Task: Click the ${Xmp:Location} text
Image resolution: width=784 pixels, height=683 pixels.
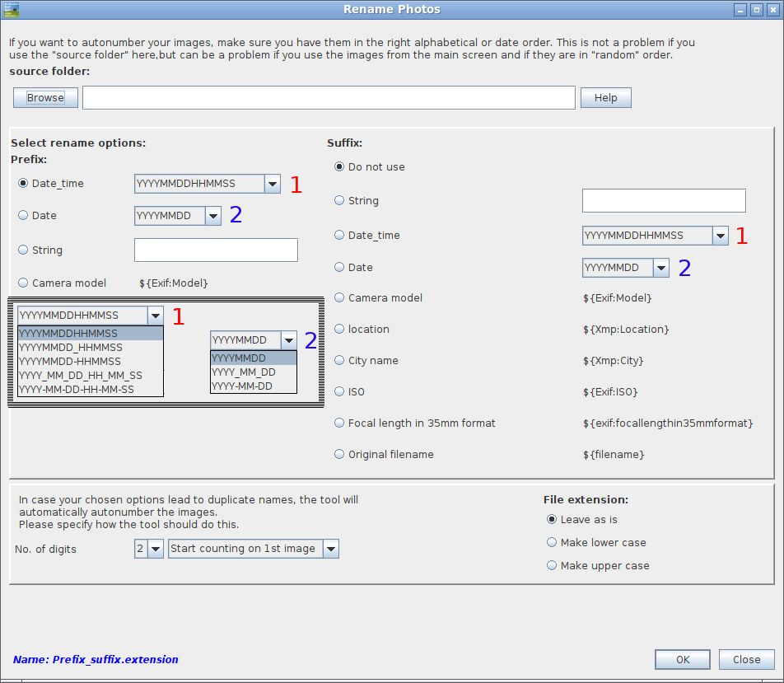Action: tap(626, 330)
